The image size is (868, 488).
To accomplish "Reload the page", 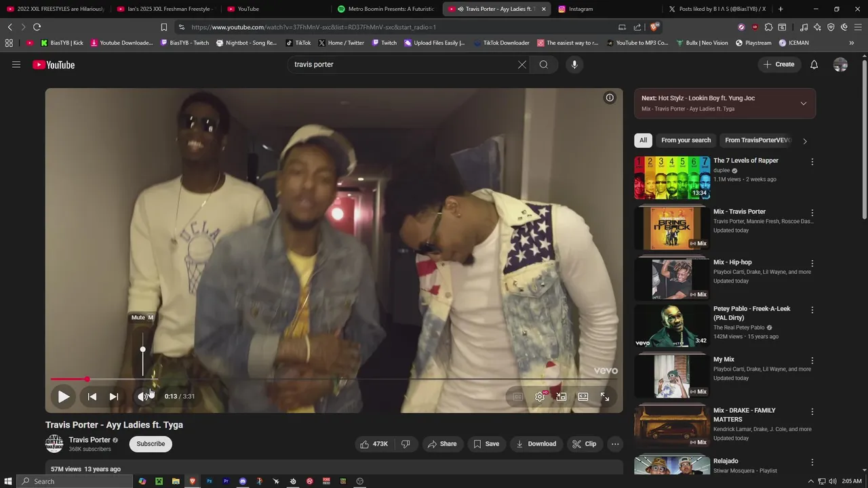I will [x=37, y=27].
